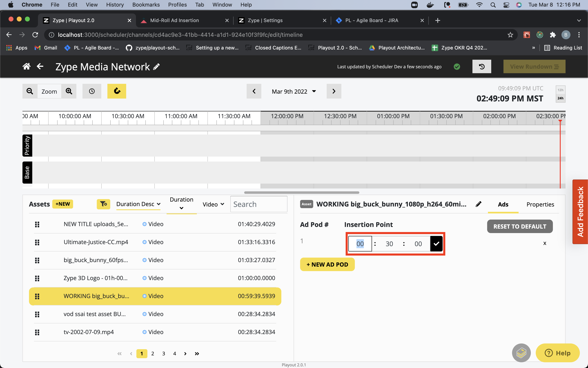
Task: Go to the next day
Action: [x=334, y=91]
